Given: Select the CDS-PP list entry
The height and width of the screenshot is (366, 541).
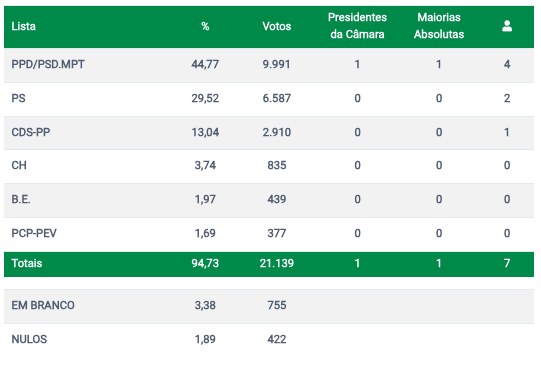Looking at the screenshot, I should (x=31, y=132).
